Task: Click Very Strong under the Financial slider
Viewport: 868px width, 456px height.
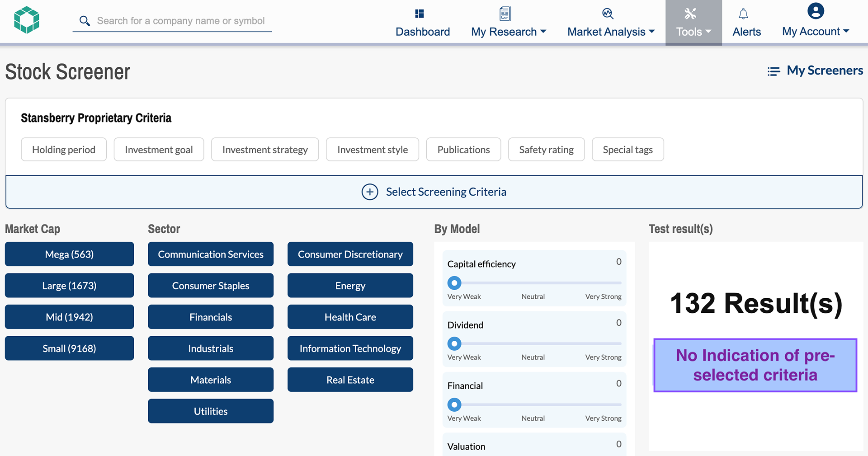Action: point(603,418)
